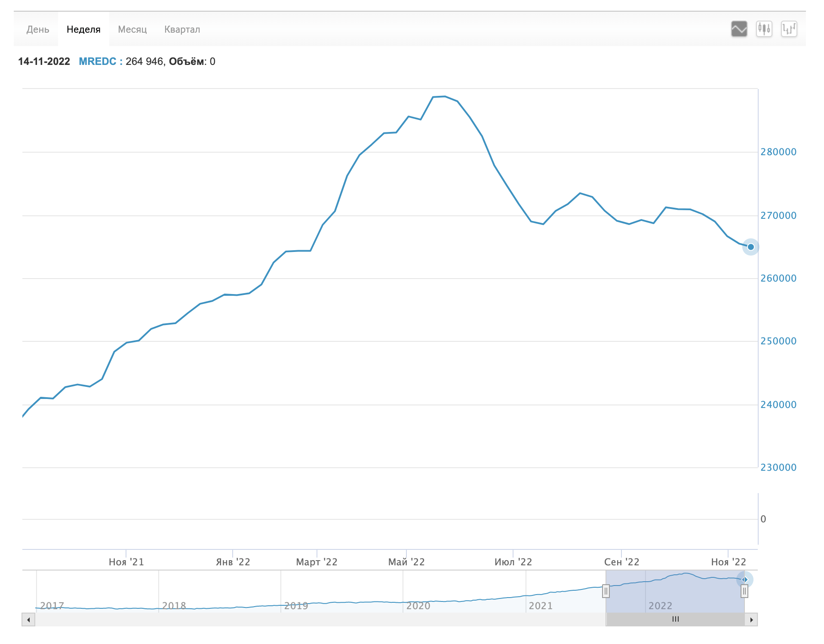Grab the left navigator range handle
Image resolution: width=824 pixels, height=644 pixels.
coord(606,591)
